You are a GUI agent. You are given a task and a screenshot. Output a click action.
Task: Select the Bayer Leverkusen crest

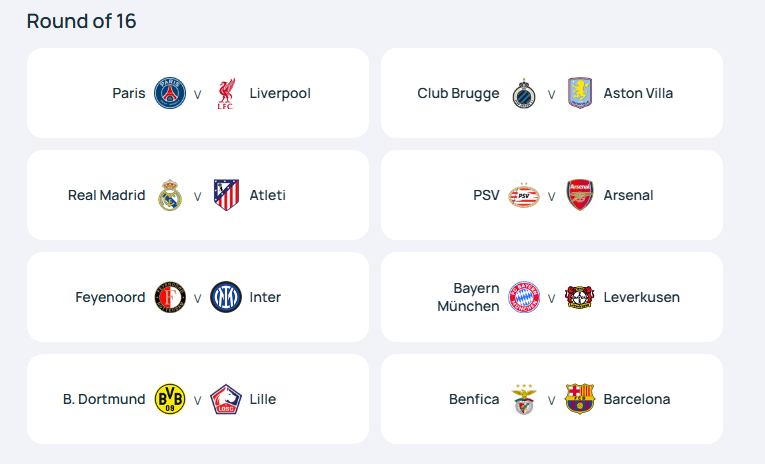coord(580,297)
